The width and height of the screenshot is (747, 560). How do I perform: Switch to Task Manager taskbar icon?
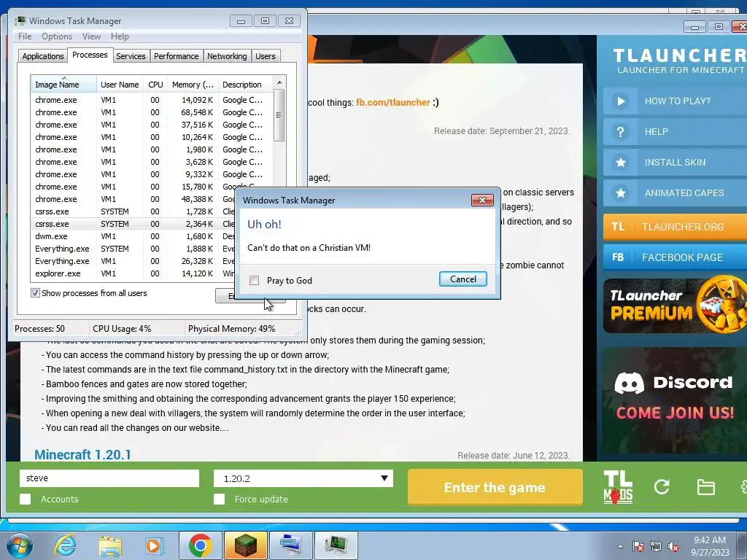[336, 545]
